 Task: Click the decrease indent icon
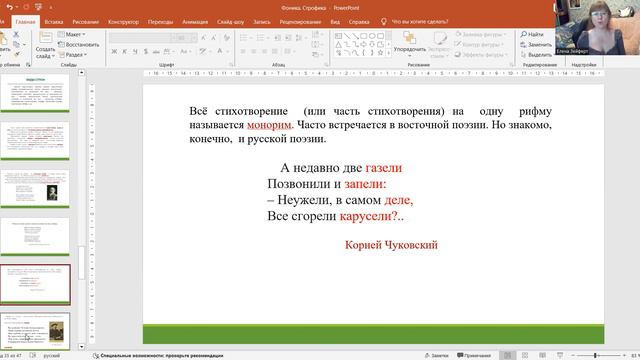278,38
